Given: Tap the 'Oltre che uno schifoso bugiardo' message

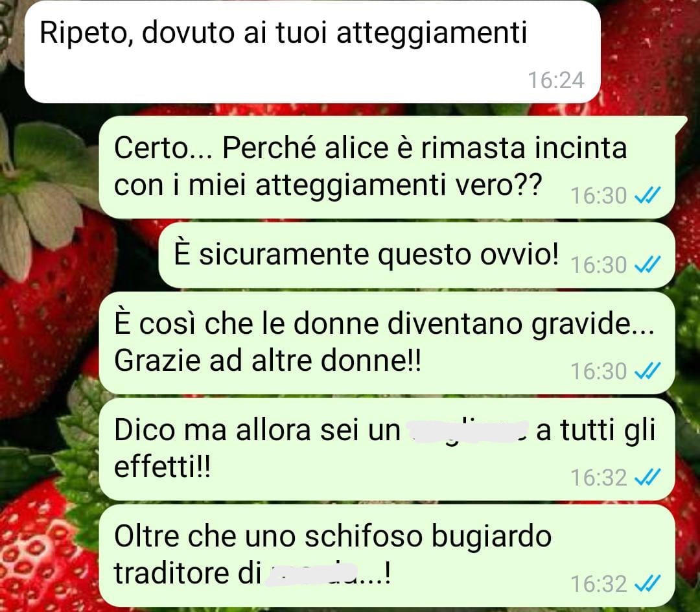Looking at the screenshot, I should coord(386,556).
